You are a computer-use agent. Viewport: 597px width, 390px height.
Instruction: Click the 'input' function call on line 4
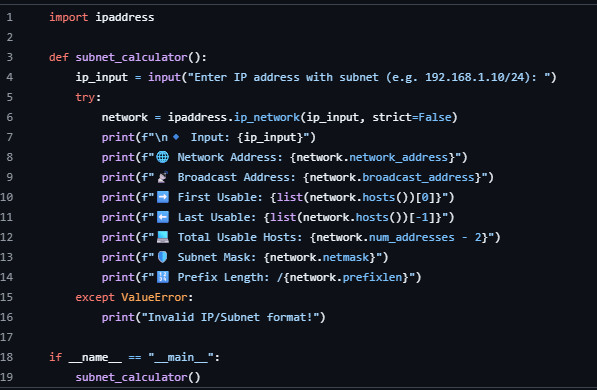coord(164,77)
